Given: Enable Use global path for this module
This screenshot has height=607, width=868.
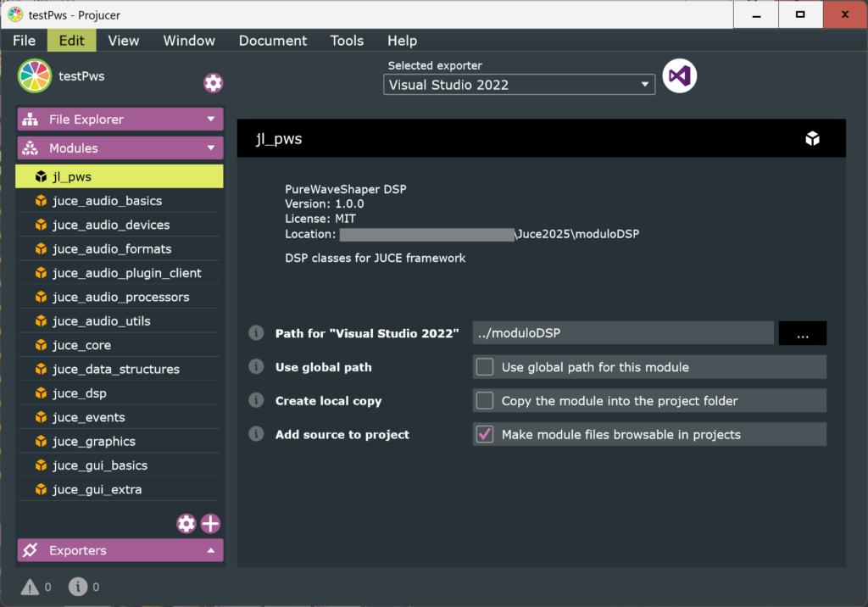Looking at the screenshot, I should click(484, 366).
